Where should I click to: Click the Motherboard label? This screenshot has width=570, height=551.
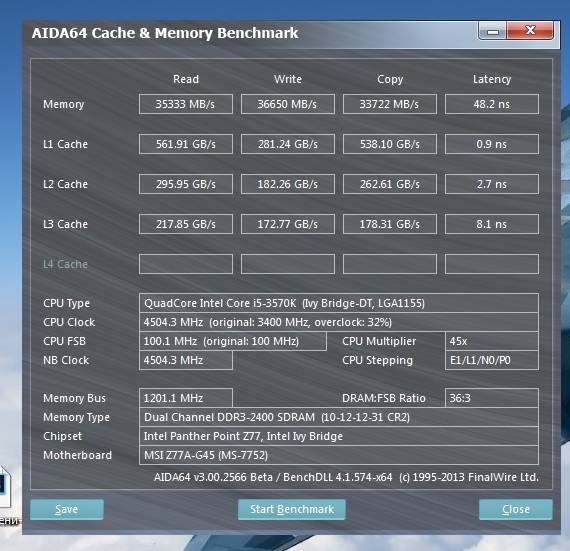coord(77,455)
